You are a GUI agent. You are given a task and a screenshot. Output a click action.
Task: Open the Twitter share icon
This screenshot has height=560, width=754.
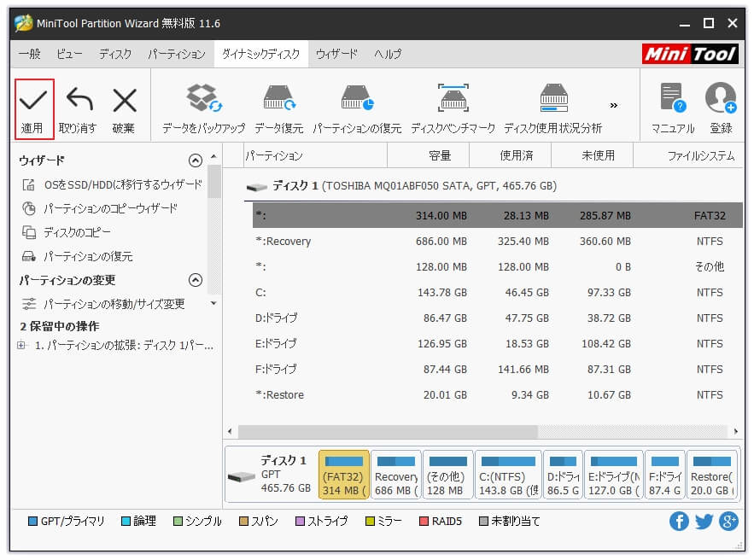(x=704, y=521)
